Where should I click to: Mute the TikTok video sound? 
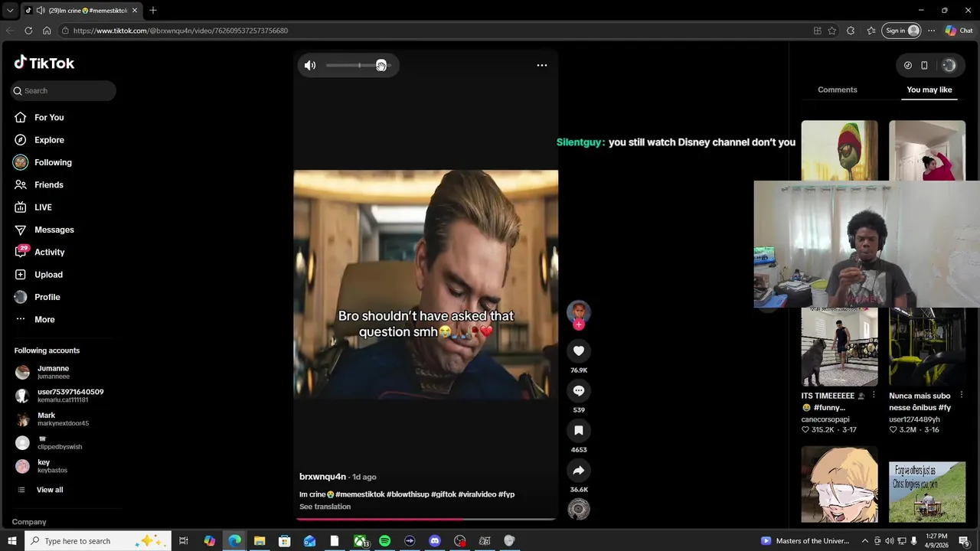point(310,65)
